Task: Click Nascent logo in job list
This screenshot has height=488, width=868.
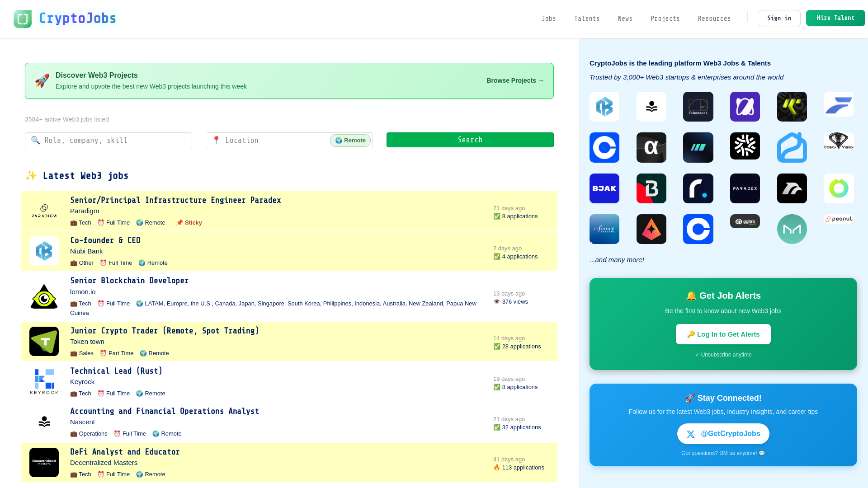Action: click(44, 422)
